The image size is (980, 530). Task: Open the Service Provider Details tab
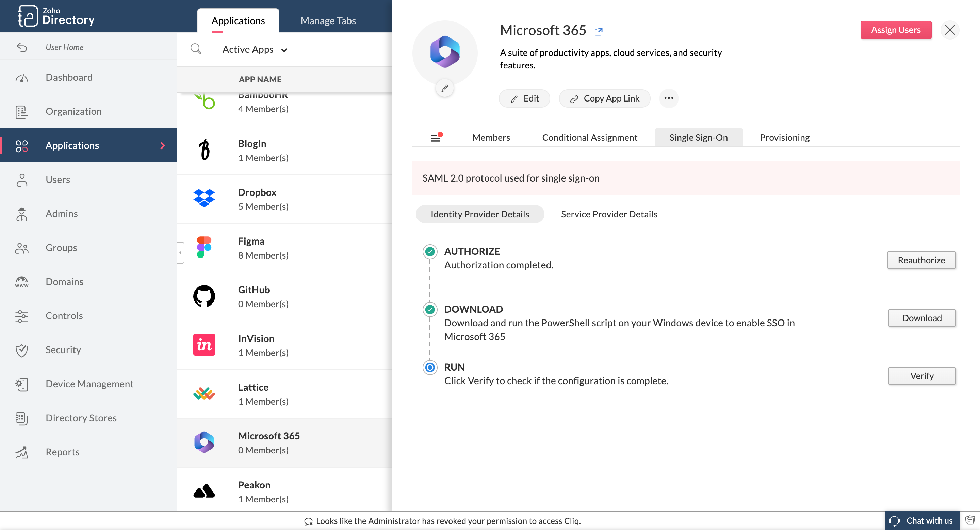coord(609,214)
